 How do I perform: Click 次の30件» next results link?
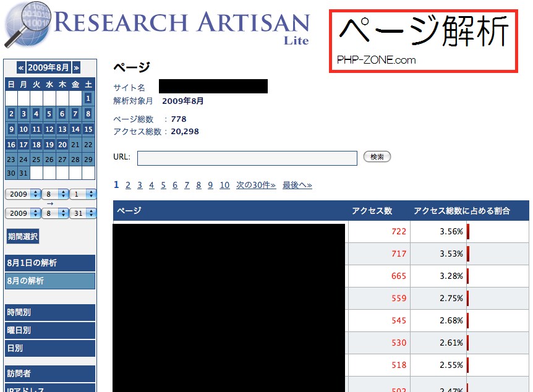tap(256, 185)
